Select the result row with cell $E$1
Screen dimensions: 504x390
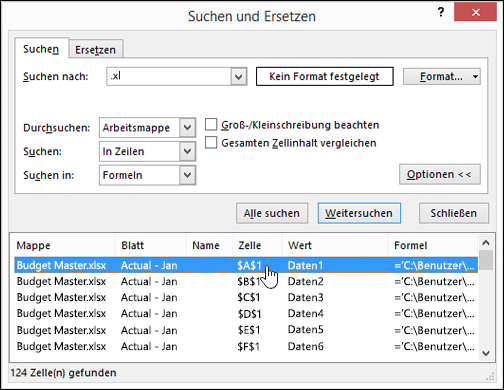[246, 330]
